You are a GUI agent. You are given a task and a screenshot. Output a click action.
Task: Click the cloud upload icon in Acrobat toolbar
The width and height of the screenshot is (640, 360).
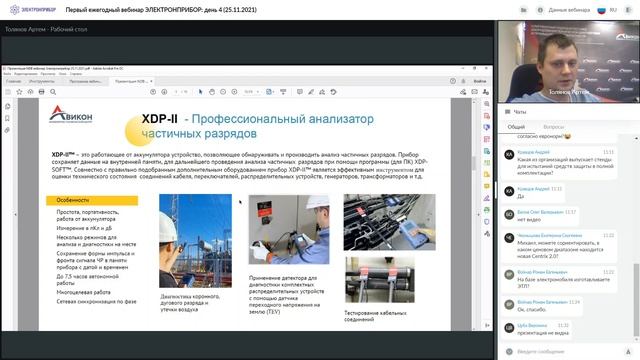(x=31, y=92)
